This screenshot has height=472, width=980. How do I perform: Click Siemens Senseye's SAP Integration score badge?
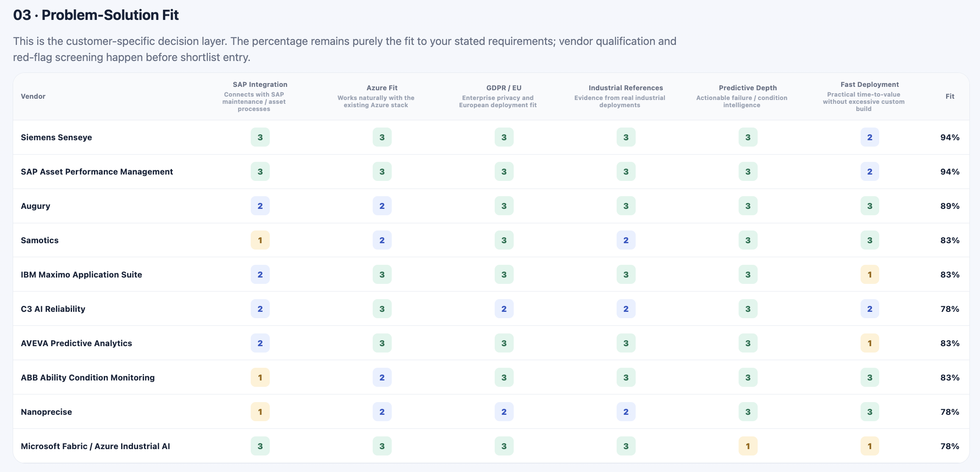click(260, 137)
